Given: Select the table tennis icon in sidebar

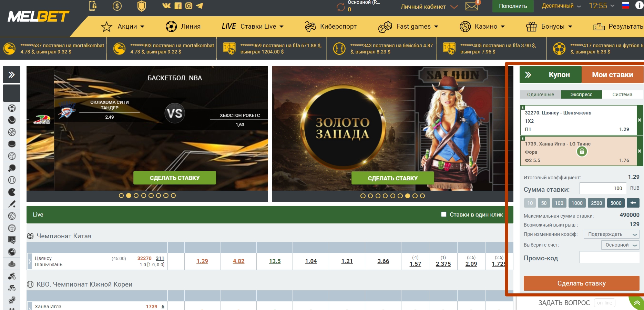Looking at the screenshot, I should 12,168.
